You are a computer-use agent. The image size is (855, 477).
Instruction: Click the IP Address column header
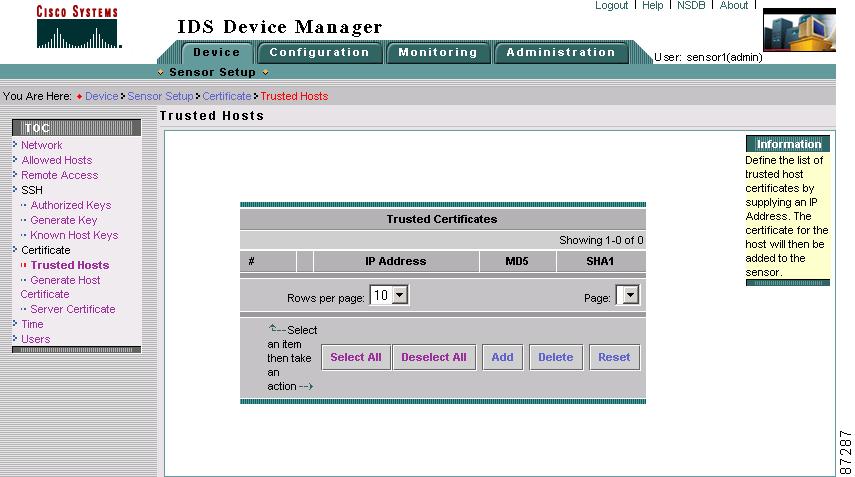click(396, 261)
